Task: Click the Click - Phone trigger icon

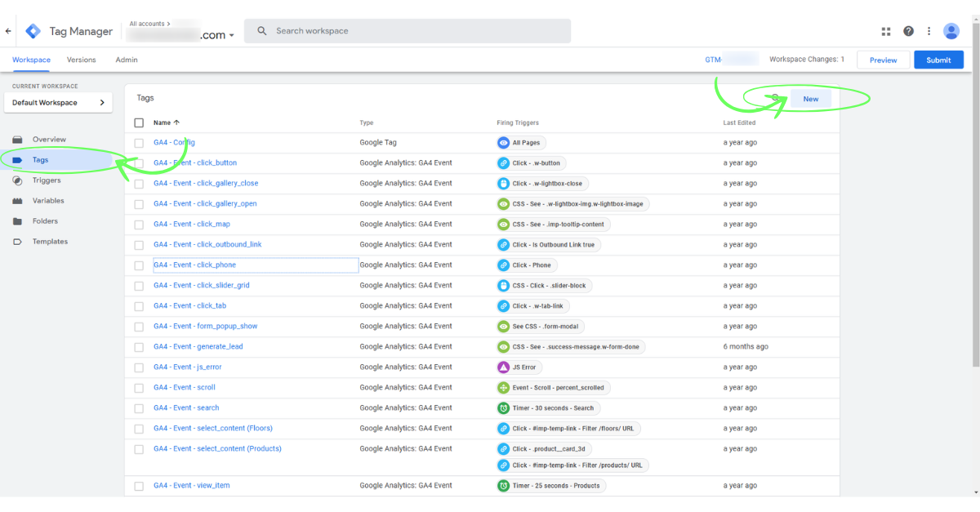Action: pos(504,265)
